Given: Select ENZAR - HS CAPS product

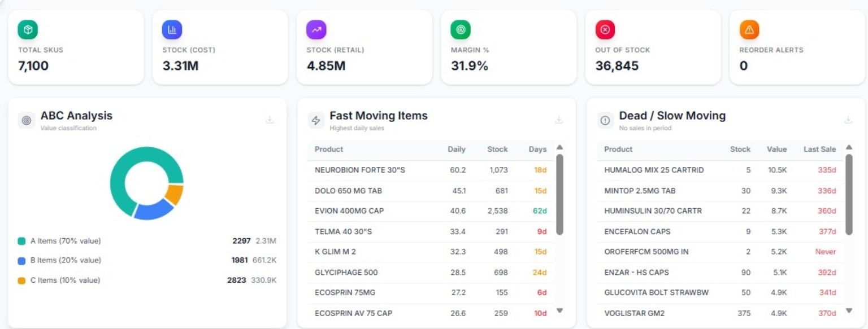Looking at the screenshot, I should pyautogui.click(x=636, y=272).
